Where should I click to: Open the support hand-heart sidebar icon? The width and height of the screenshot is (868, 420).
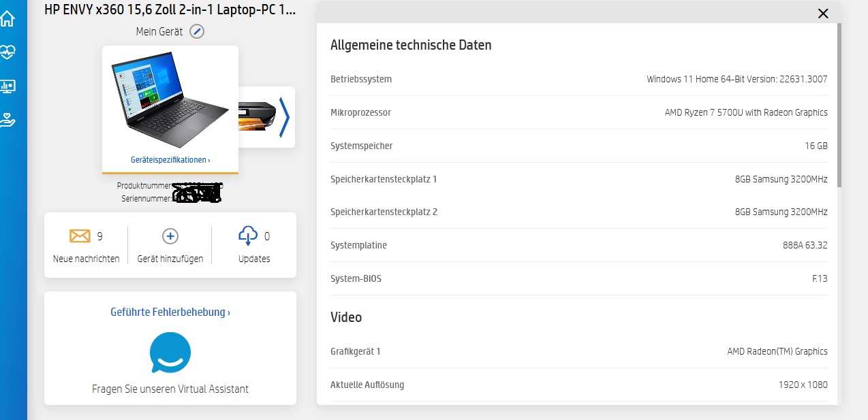pos(7,120)
